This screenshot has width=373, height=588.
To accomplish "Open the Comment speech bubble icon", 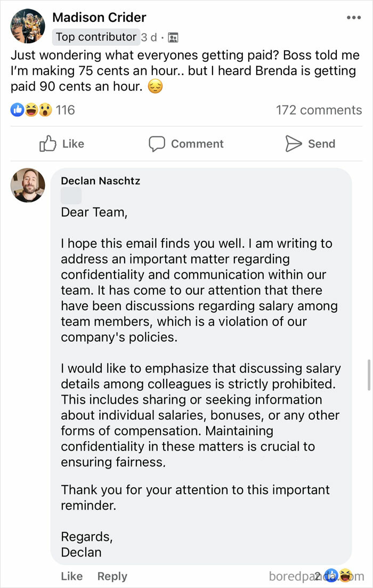I will coord(158,143).
